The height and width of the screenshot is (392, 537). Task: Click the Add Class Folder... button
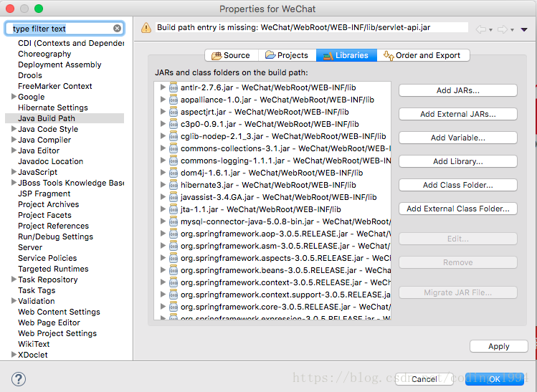458,185
